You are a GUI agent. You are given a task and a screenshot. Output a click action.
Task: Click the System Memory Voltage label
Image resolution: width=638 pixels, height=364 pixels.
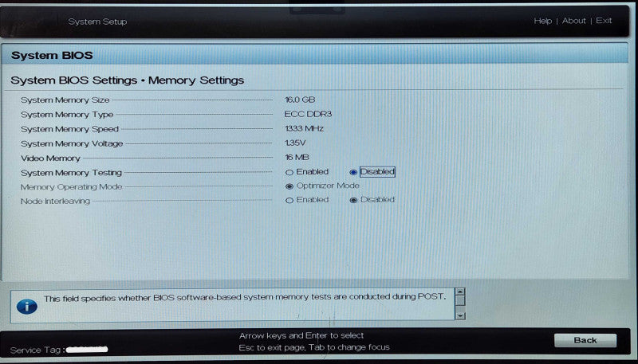(72, 144)
